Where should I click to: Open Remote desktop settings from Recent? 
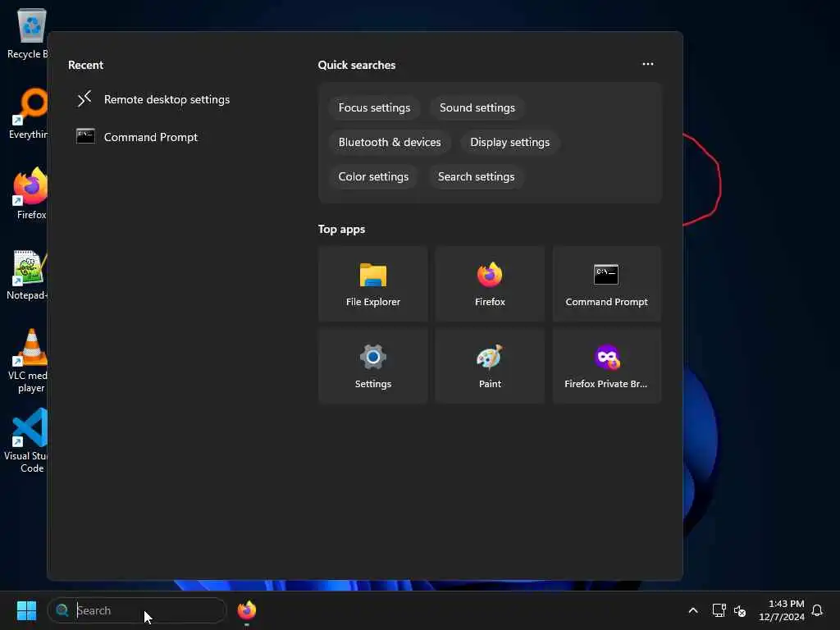pos(167,99)
